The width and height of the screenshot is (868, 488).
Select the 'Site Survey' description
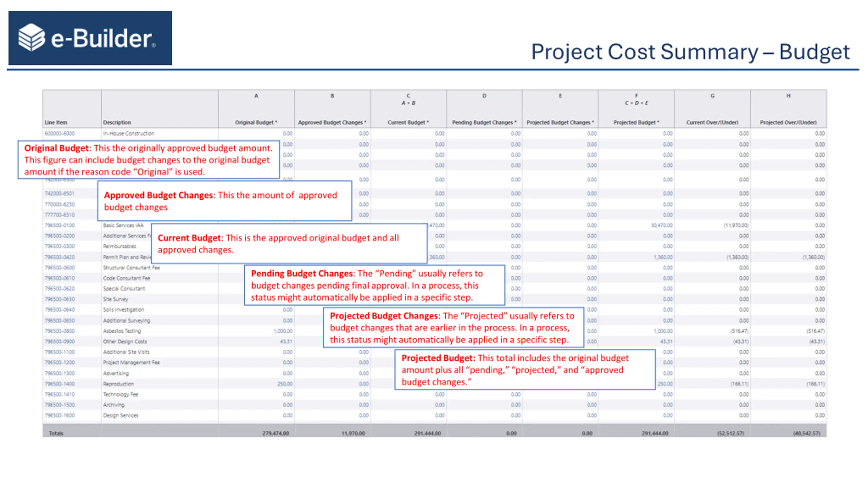116,299
